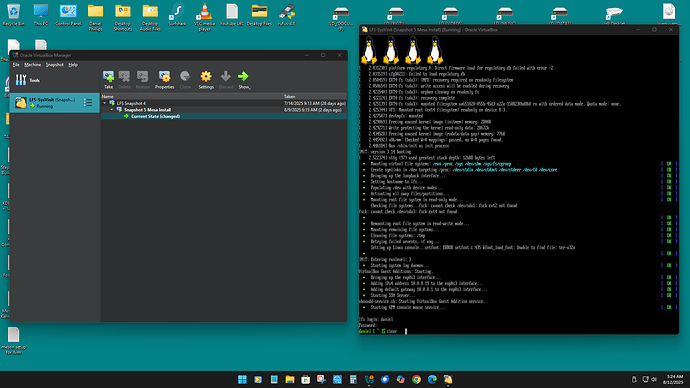Open Youtube URL file on desktop

point(232,15)
